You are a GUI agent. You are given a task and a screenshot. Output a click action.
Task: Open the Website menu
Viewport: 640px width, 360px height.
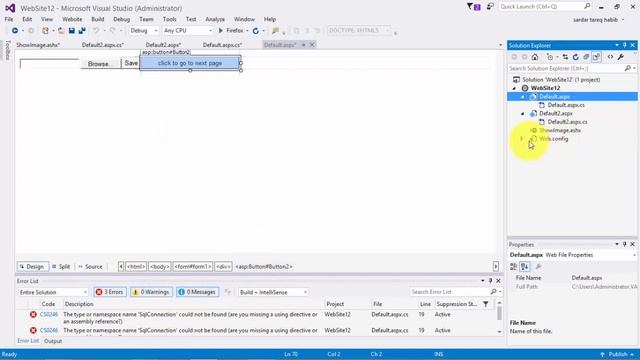72,19
